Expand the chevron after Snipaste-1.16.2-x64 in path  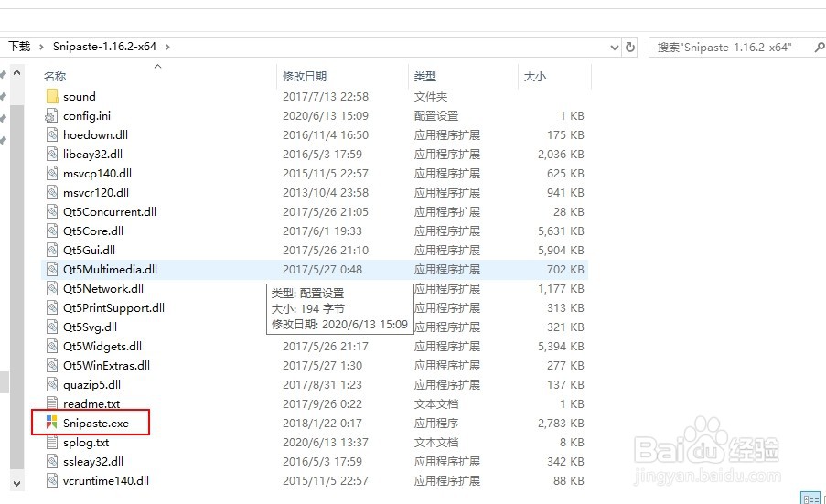click(x=167, y=47)
